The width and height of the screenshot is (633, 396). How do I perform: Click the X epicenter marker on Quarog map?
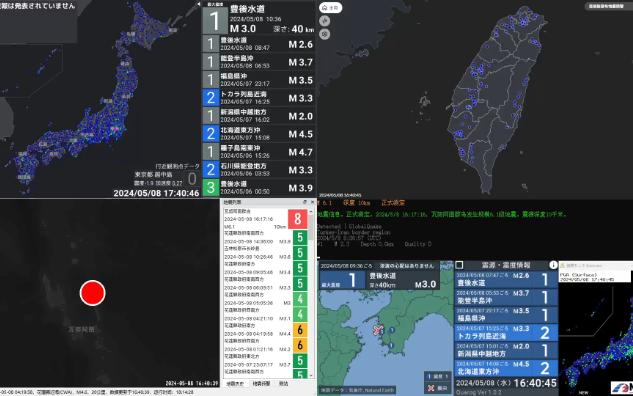(377, 330)
